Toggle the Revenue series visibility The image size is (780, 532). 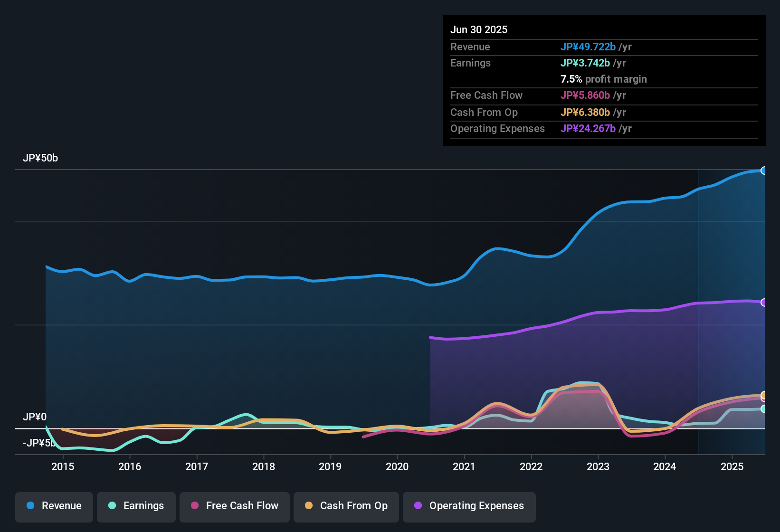click(x=54, y=506)
